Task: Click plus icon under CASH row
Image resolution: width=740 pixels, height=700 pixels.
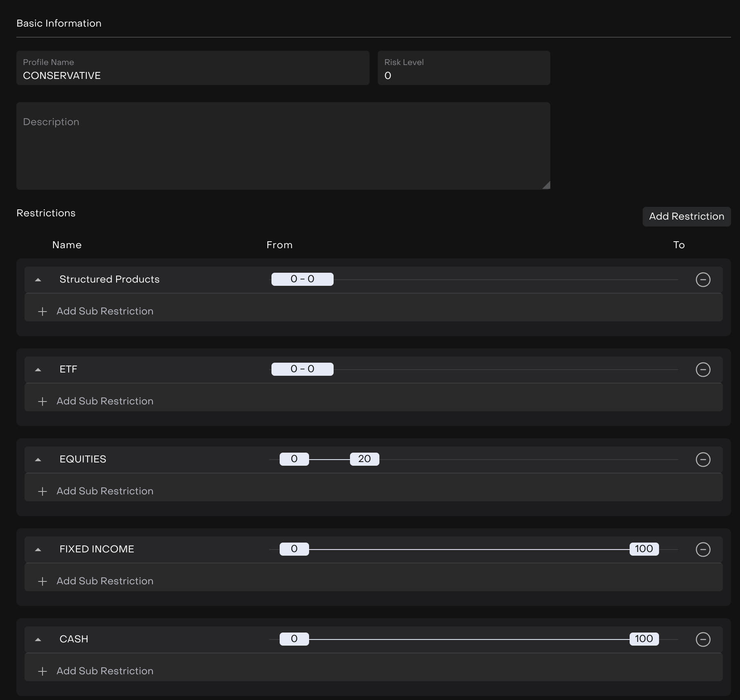Action: click(x=43, y=671)
